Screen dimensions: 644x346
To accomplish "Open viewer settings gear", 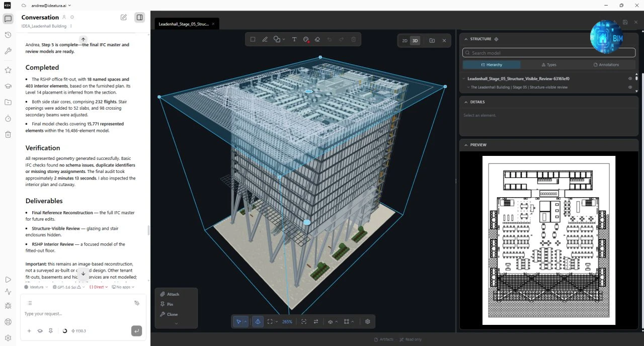I will pos(368,321).
